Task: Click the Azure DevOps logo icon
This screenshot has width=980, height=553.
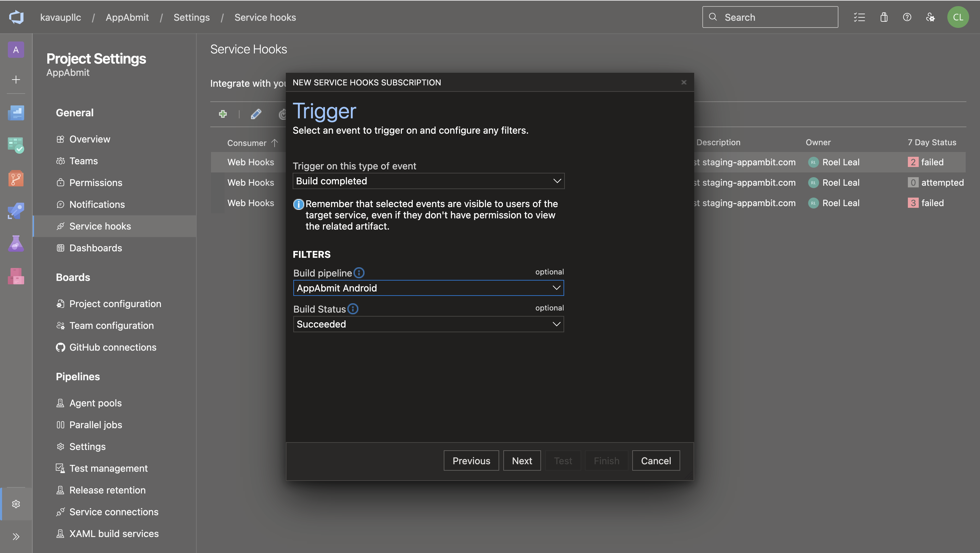Action: (x=16, y=17)
